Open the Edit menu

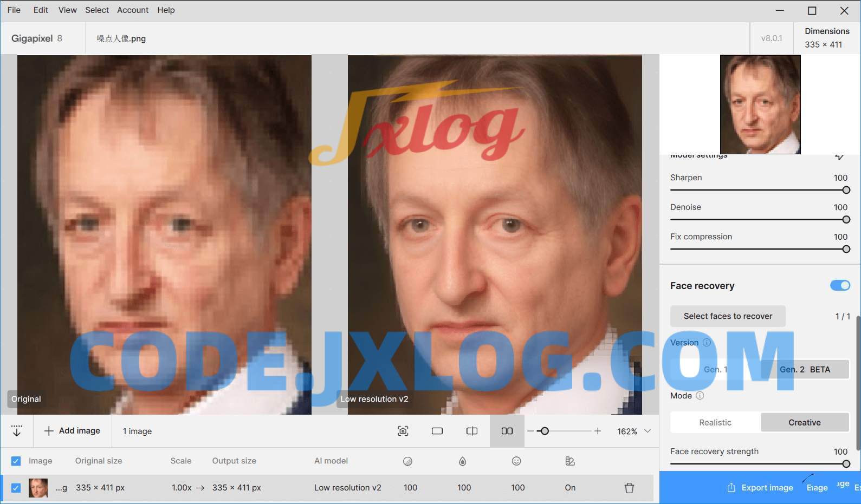(x=41, y=10)
